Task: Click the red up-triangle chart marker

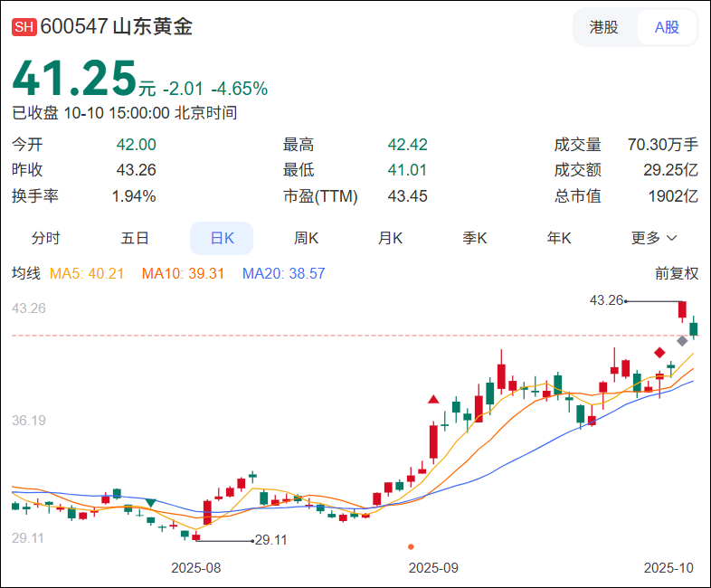Action: click(x=433, y=399)
